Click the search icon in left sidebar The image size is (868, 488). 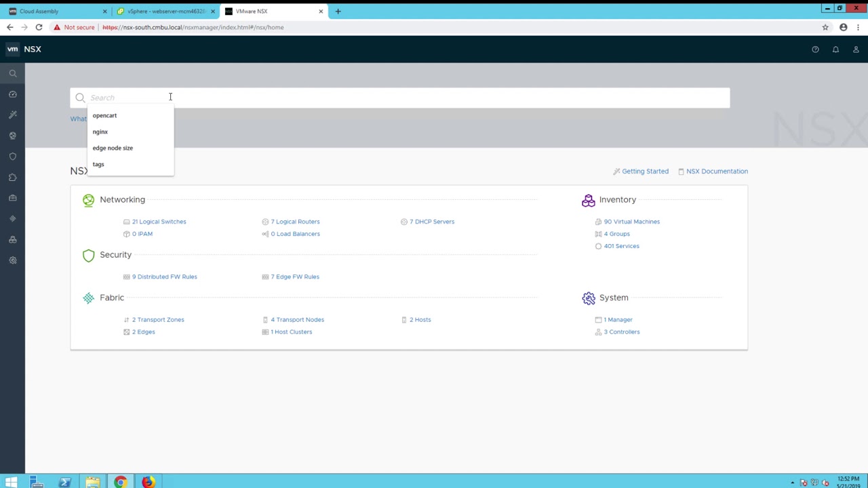pos(12,73)
